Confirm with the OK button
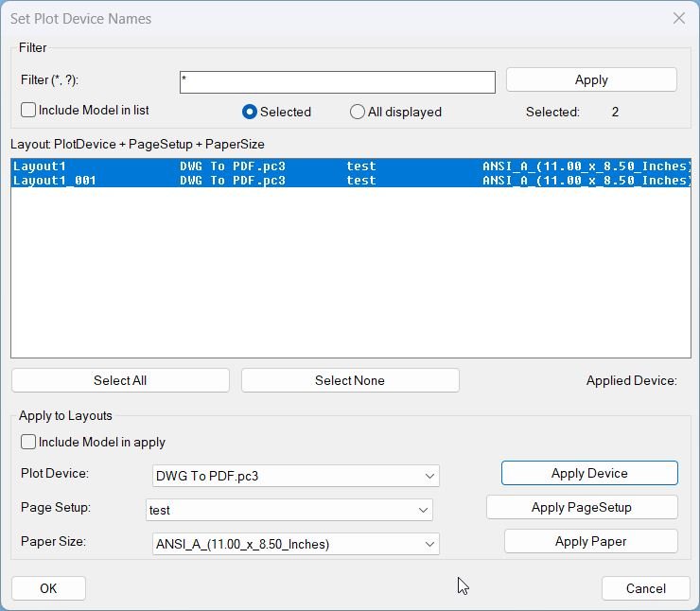The image size is (700, 611). 48,588
